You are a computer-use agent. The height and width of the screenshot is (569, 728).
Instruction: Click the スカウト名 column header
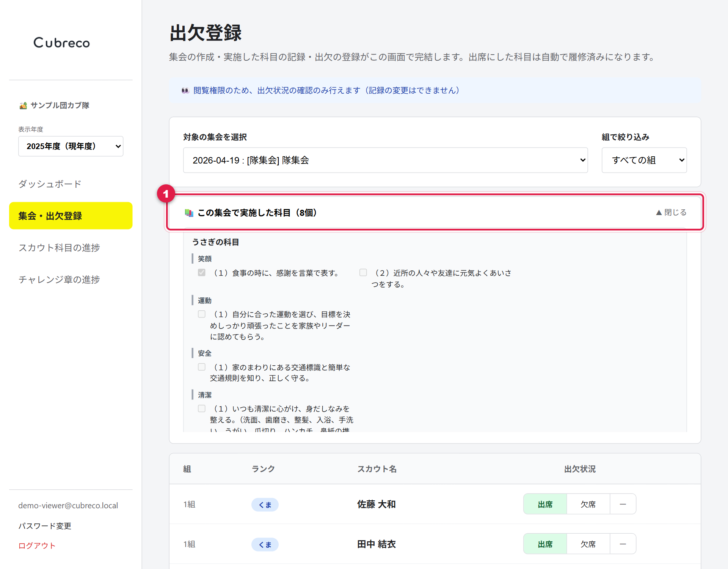377,469
